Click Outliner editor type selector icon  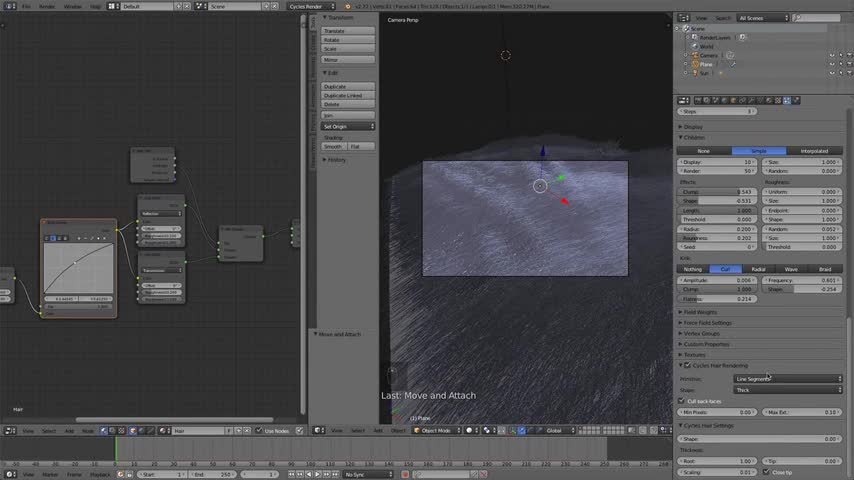click(683, 18)
